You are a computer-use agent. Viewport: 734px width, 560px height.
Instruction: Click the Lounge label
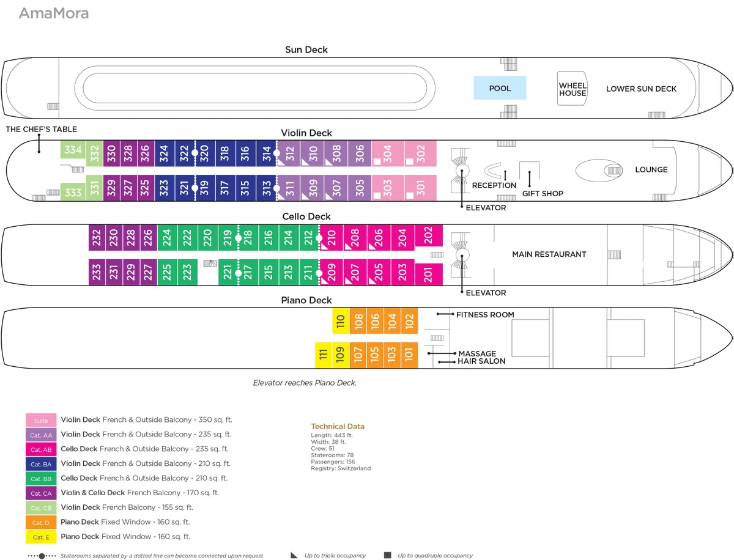pyautogui.click(x=651, y=170)
